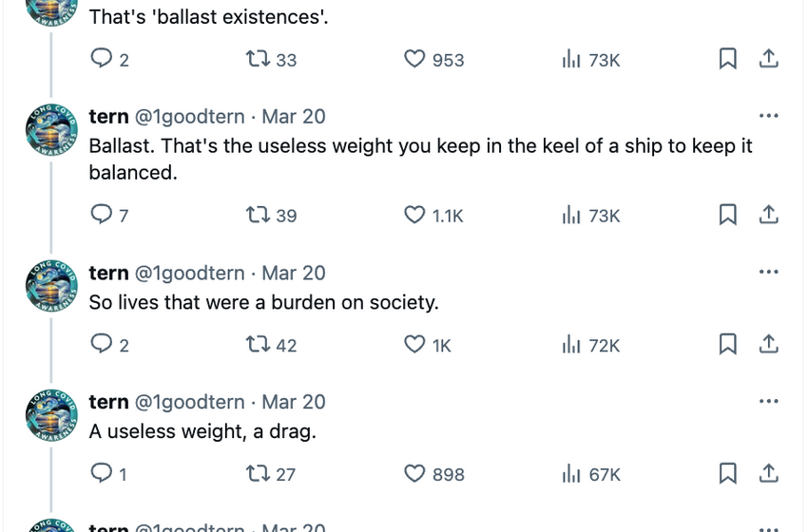Like the tweet with 953 likes
The width and height of the screenshot is (808, 532).
click(433, 59)
